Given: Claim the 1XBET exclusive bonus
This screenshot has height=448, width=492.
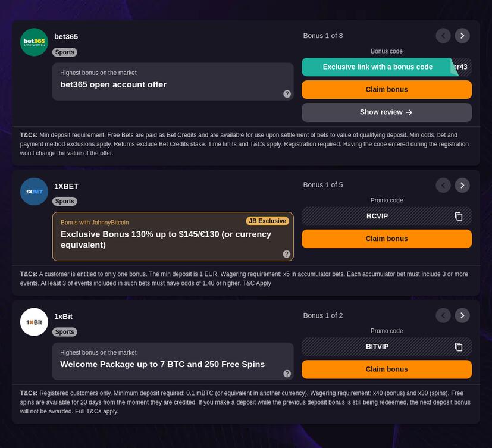Looking at the screenshot, I should (x=387, y=239).
